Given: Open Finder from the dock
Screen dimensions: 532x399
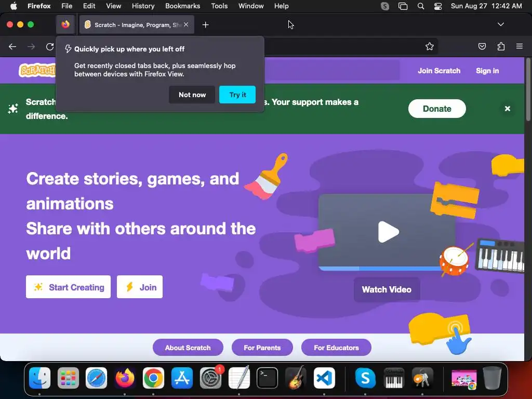Looking at the screenshot, I should 39,378.
